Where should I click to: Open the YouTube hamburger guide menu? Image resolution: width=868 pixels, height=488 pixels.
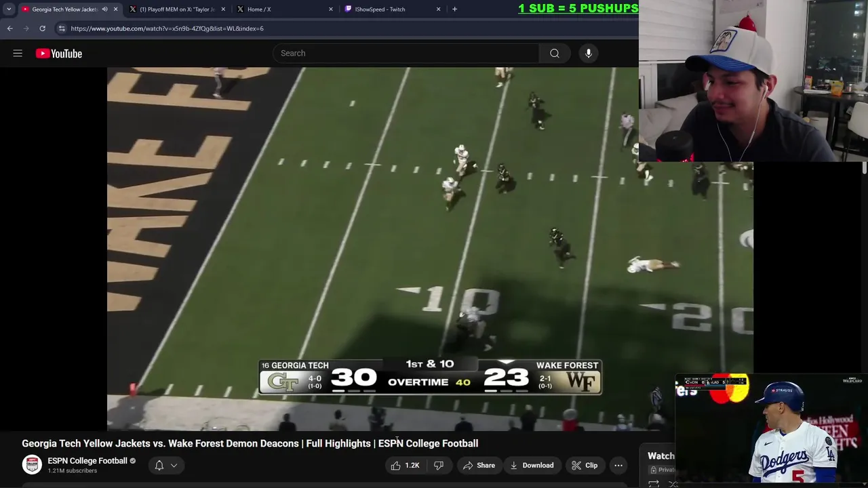[18, 54]
